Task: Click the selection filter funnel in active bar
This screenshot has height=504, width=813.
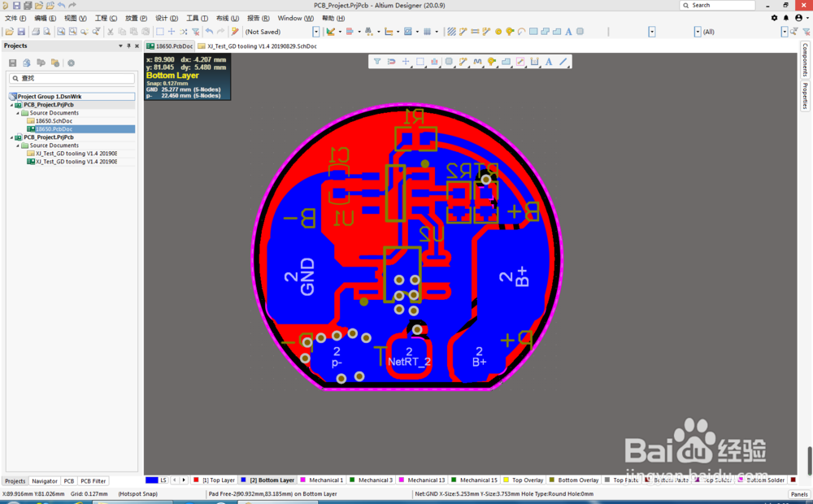Action: click(x=377, y=62)
